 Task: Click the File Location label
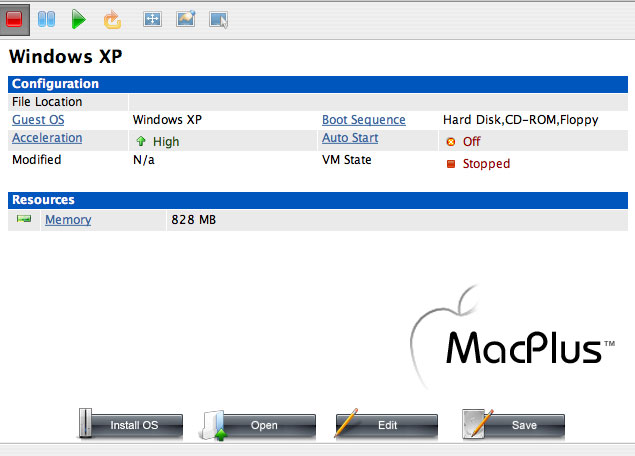tap(47, 102)
